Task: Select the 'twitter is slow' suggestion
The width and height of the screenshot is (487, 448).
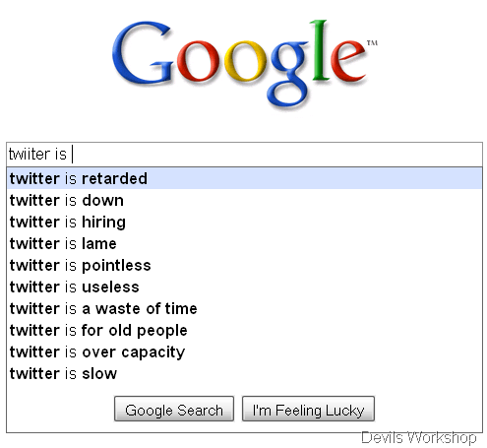Action: pyautogui.click(x=244, y=373)
